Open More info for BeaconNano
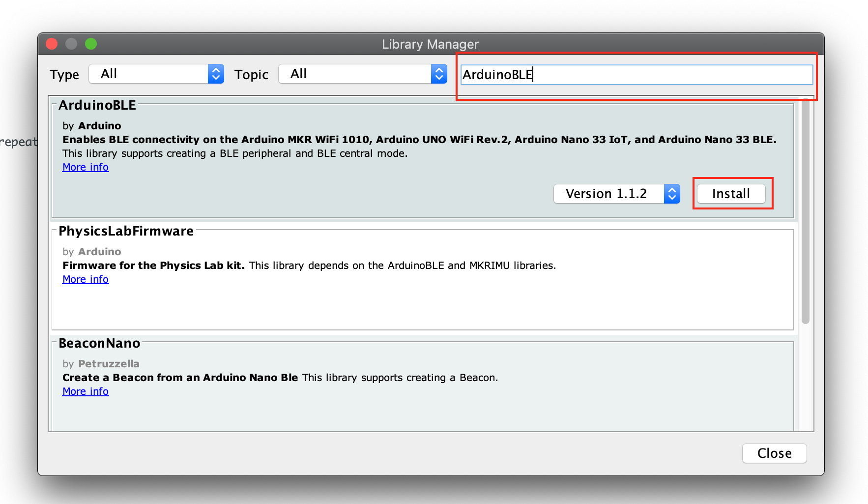This screenshot has height=504, width=868. [x=85, y=391]
